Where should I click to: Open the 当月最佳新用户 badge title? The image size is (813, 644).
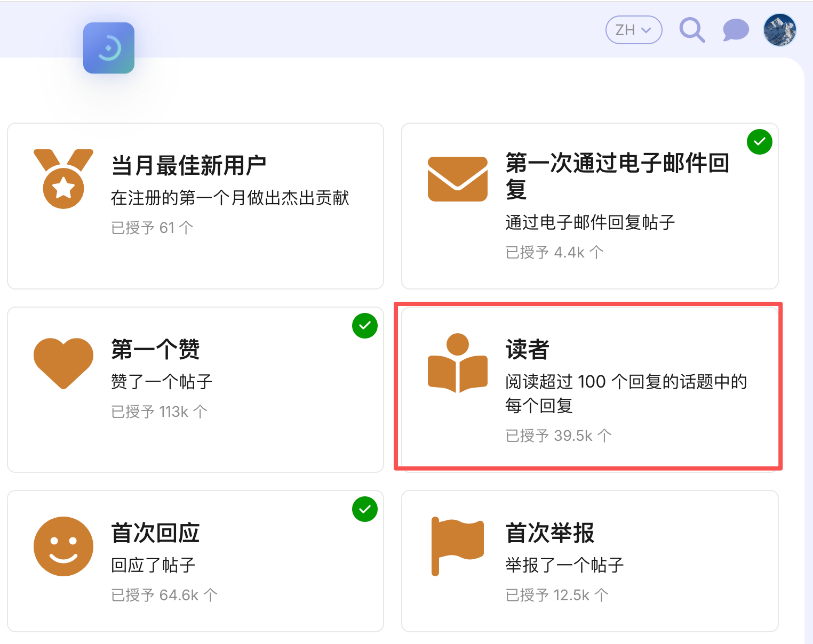point(189,166)
